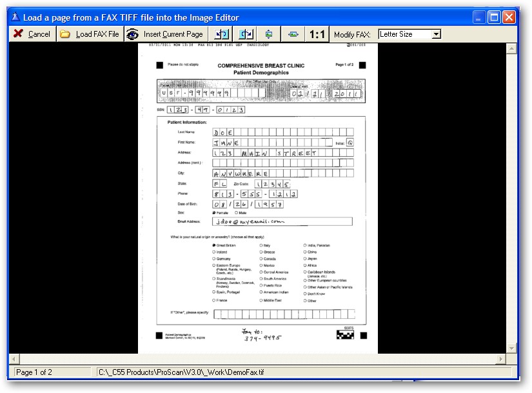The image size is (532, 393).
Task: Click the horizontal scrollbar left arrow
Action: pos(14,359)
